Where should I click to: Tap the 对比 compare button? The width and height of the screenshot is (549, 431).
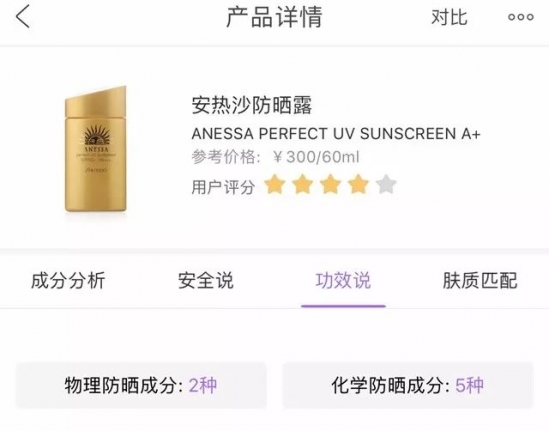(x=449, y=17)
